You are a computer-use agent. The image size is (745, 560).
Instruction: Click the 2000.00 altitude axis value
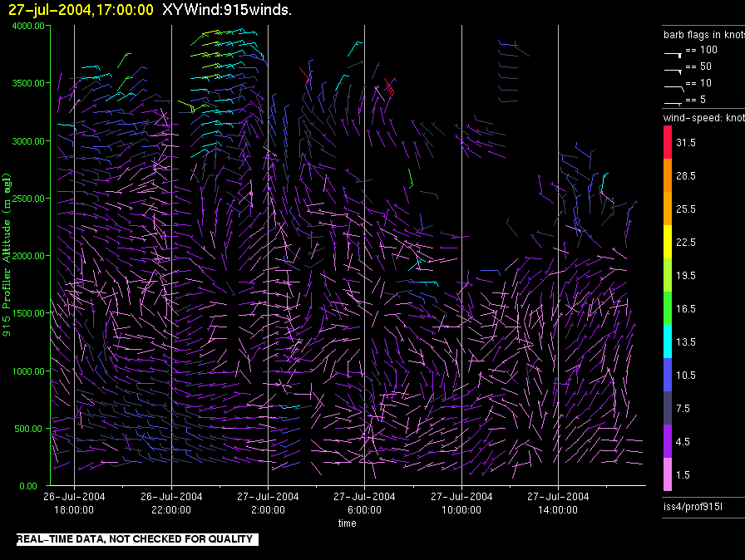pyautogui.click(x=28, y=256)
